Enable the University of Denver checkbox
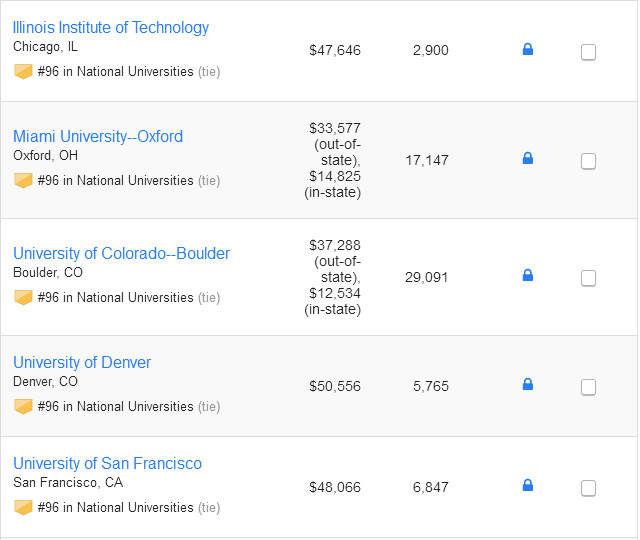This screenshot has height=540, width=640. coord(589,387)
